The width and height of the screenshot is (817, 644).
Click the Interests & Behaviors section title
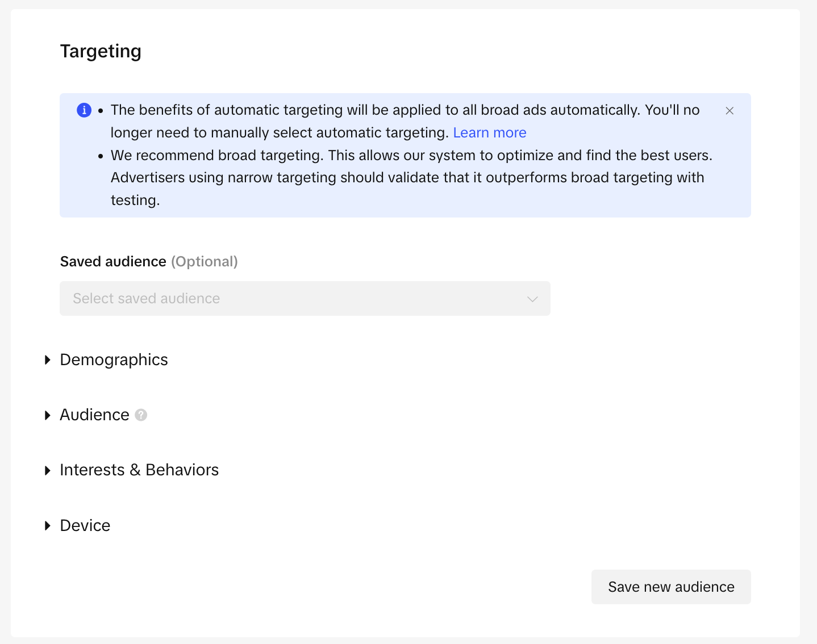[139, 470]
